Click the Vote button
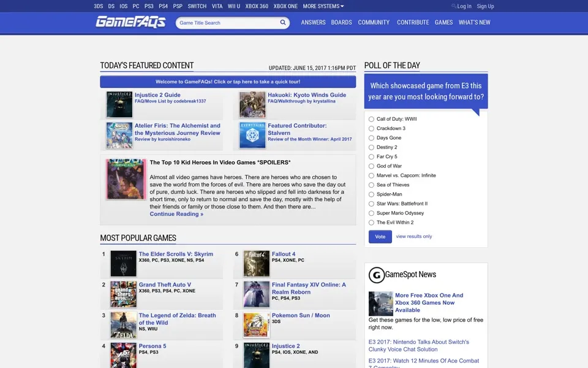The height and width of the screenshot is (368, 588). click(x=380, y=237)
